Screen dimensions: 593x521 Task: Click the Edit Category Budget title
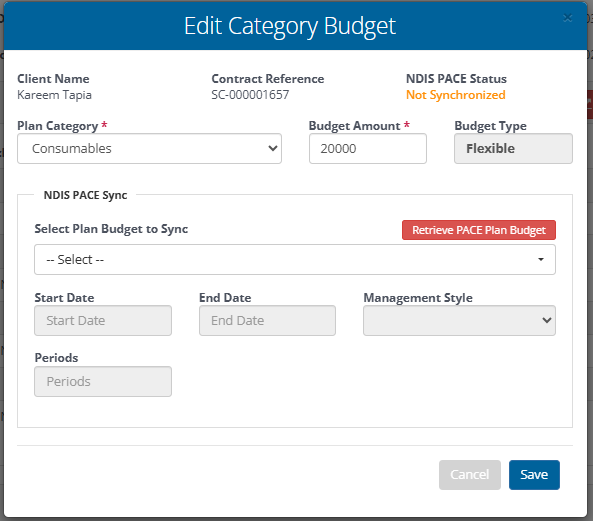[x=290, y=26]
